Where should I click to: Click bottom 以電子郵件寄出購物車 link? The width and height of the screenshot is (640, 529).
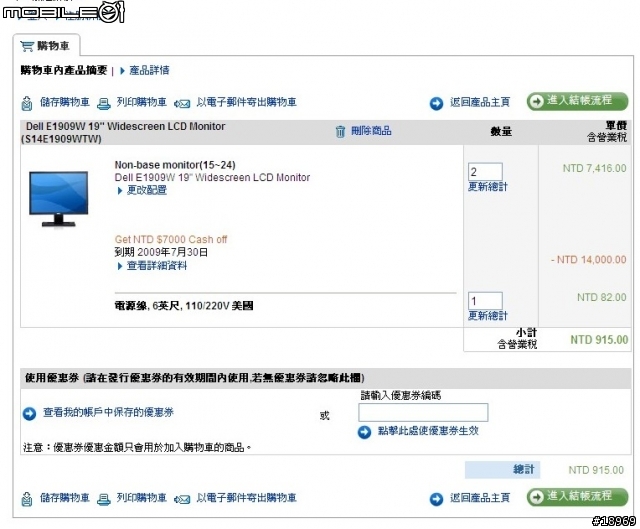[246, 498]
